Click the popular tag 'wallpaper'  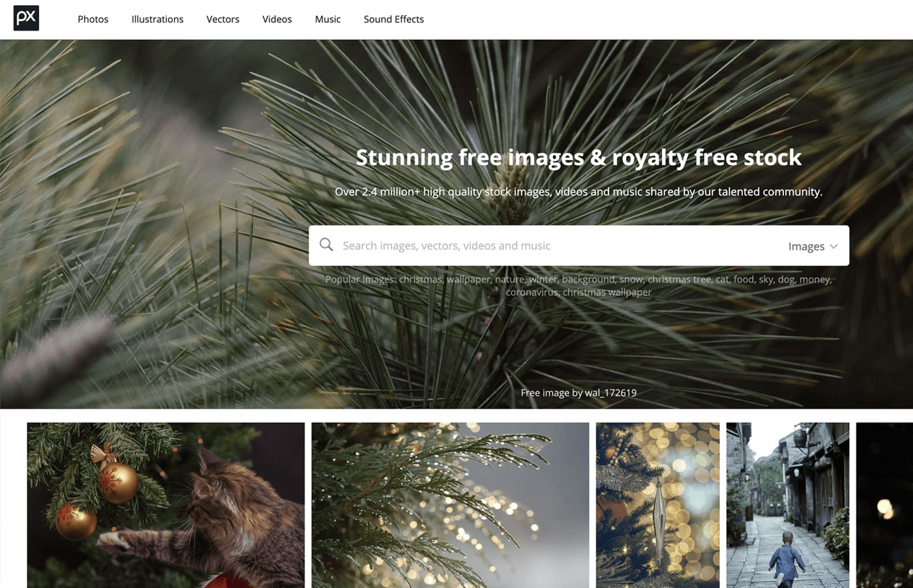point(469,279)
